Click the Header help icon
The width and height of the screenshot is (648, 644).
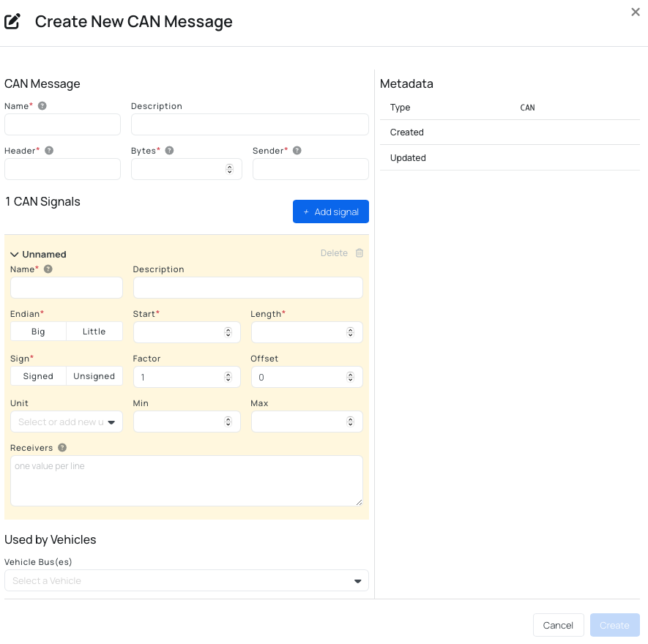click(x=48, y=151)
